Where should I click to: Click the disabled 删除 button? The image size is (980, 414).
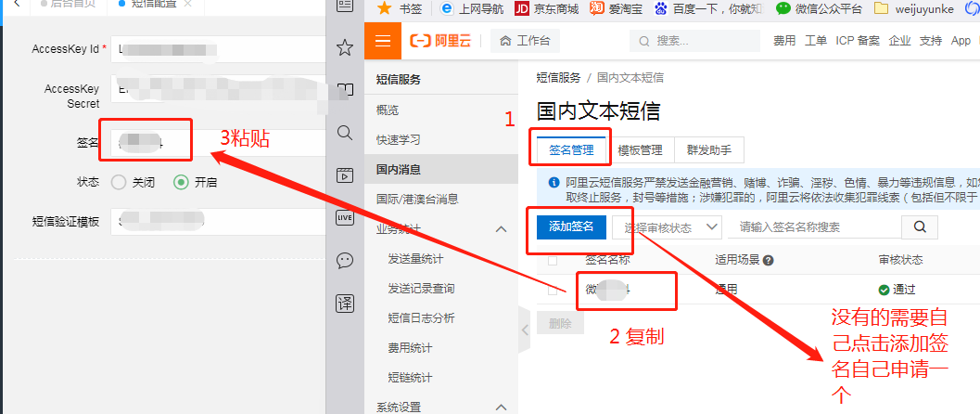(x=560, y=323)
